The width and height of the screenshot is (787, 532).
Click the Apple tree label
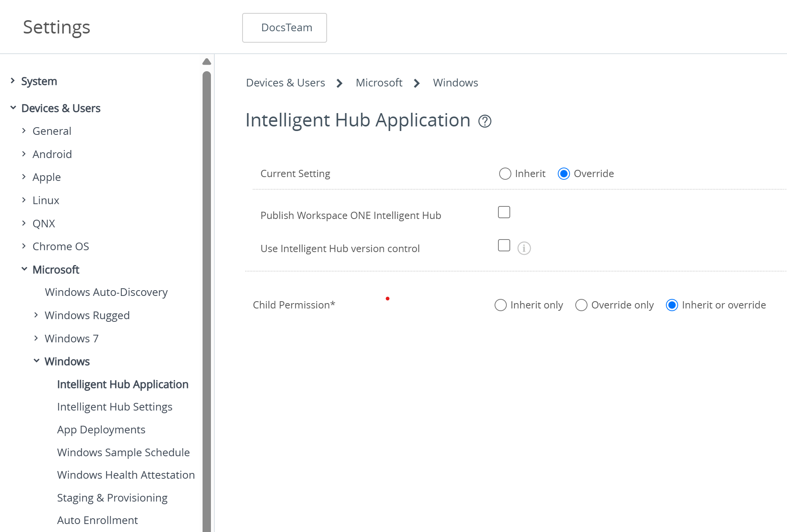coord(46,177)
